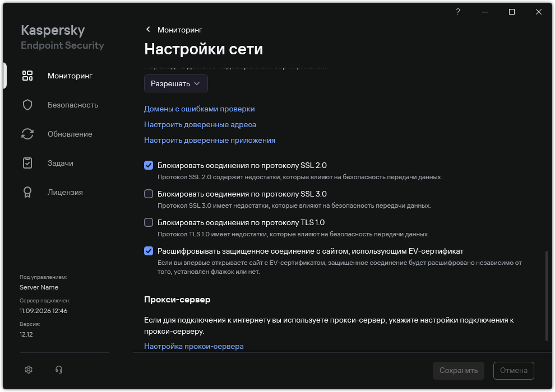Enable blocking SSL 3.0 connections
The height and width of the screenshot is (392, 555).
(x=149, y=194)
